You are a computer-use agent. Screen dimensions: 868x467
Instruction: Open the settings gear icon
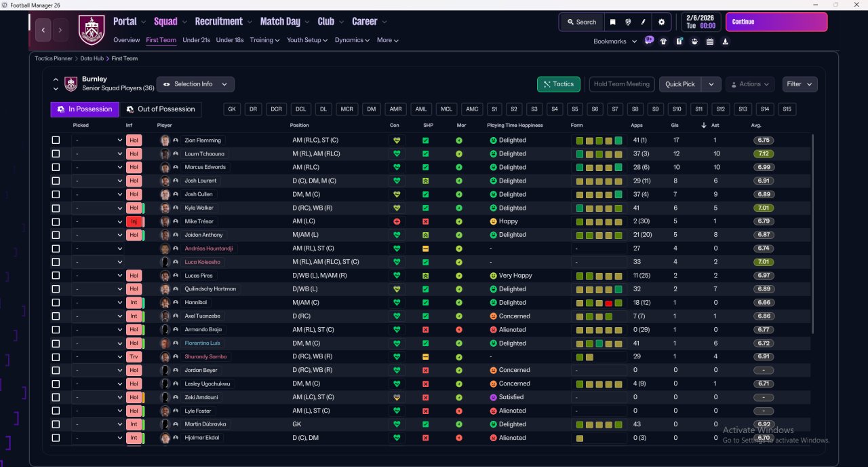point(661,22)
